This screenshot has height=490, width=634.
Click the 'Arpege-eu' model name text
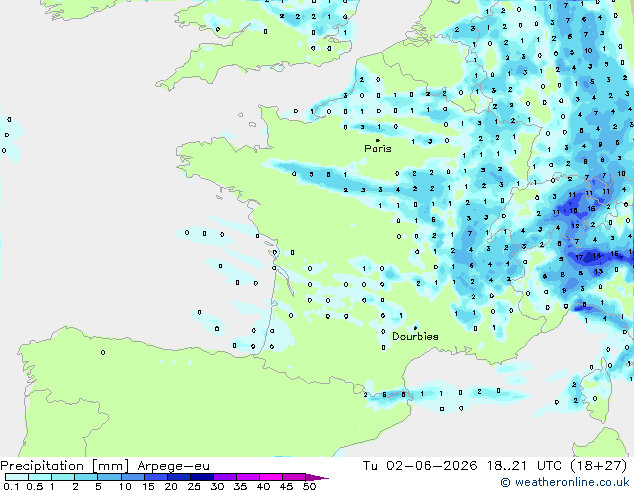(173, 466)
